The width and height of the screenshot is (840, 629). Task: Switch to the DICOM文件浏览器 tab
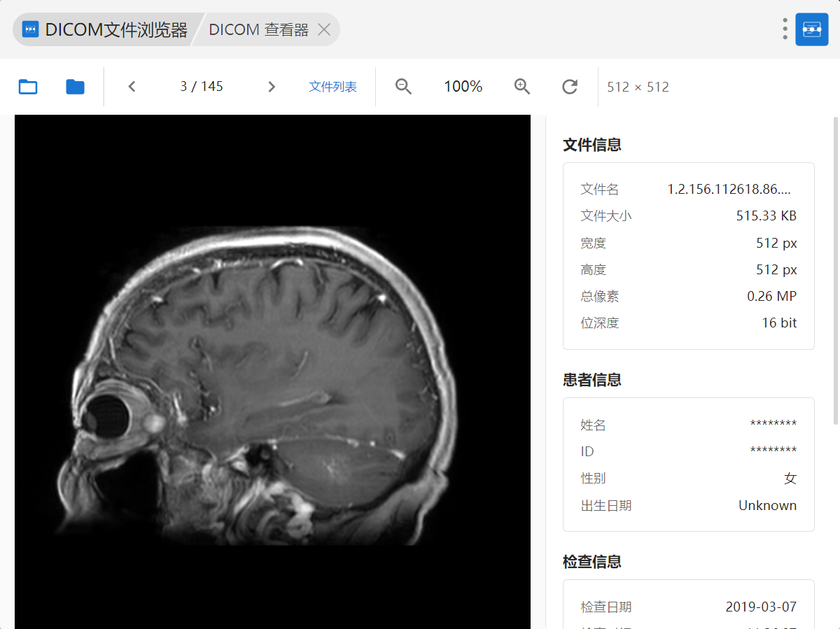105,29
